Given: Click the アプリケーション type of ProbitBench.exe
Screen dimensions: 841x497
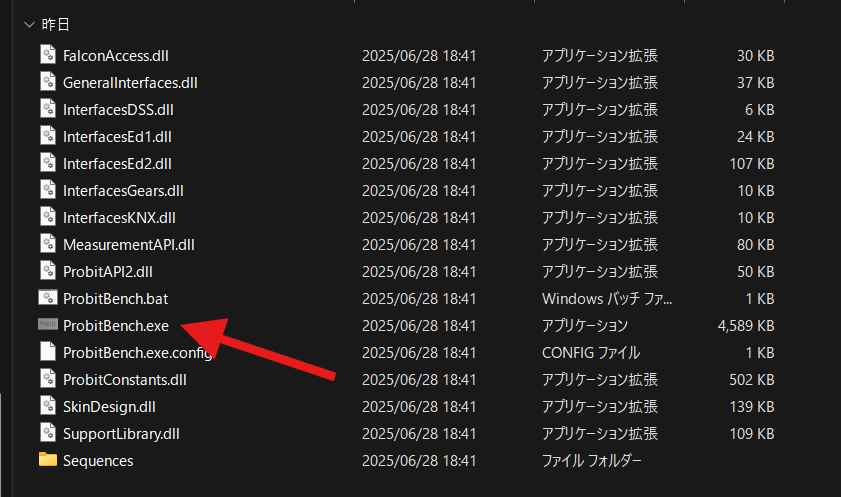Looking at the screenshot, I should pos(585,326).
